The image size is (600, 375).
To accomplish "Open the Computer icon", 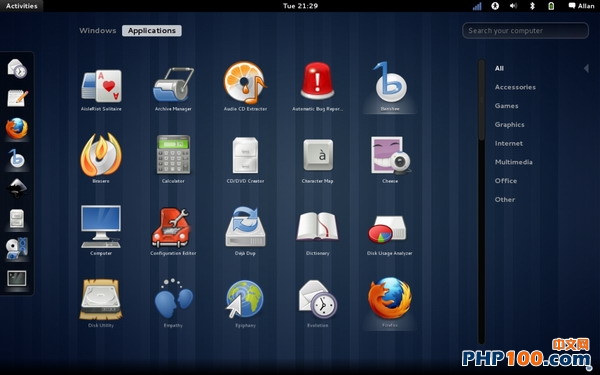I will (x=101, y=230).
